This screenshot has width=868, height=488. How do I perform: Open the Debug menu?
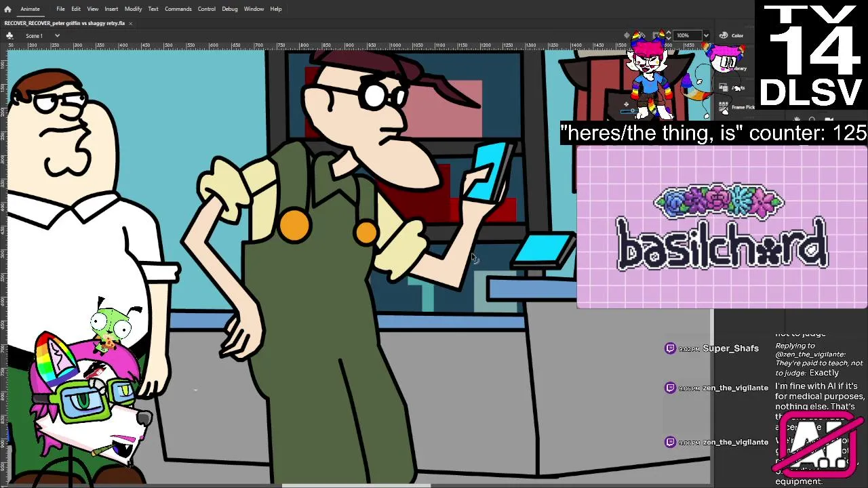coord(229,9)
